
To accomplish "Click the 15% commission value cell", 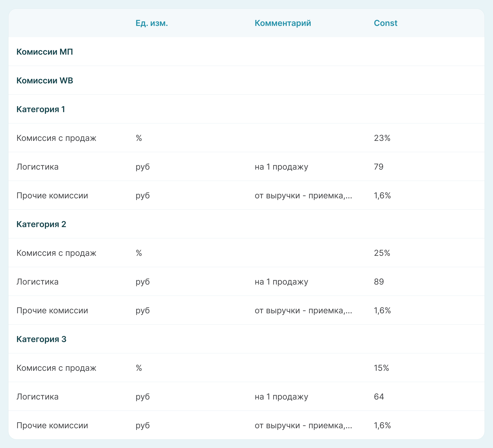I will point(382,368).
